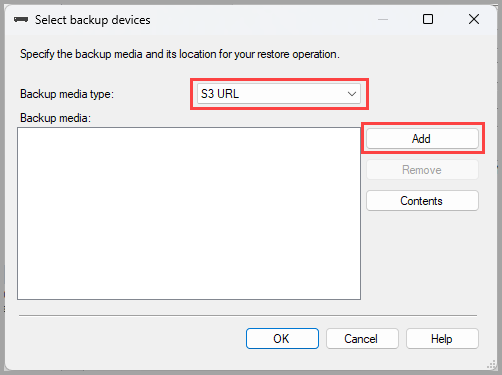This screenshot has height=375, width=502.
Task: Click the 'Specify the backup media' instruction text
Action: tap(180, 54)
